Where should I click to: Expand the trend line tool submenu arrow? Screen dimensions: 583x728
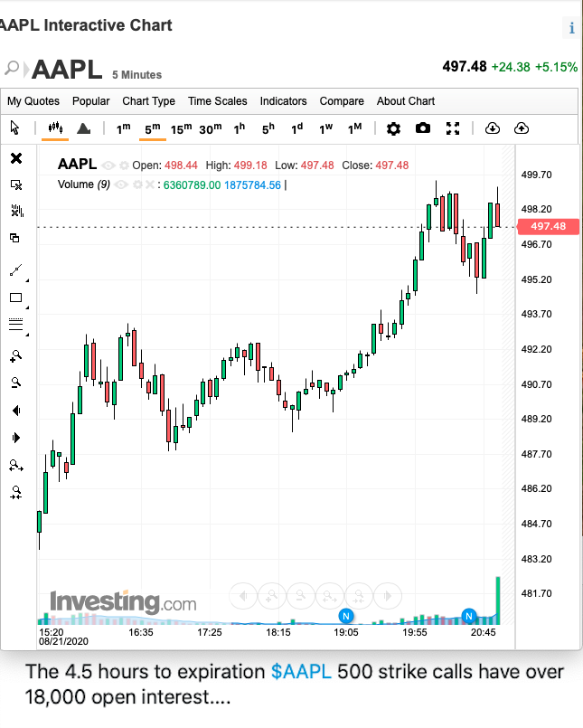tap(27, 280)
